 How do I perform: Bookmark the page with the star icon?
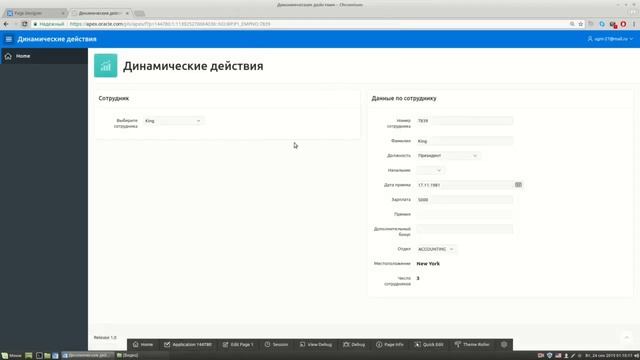pos(580,24)
